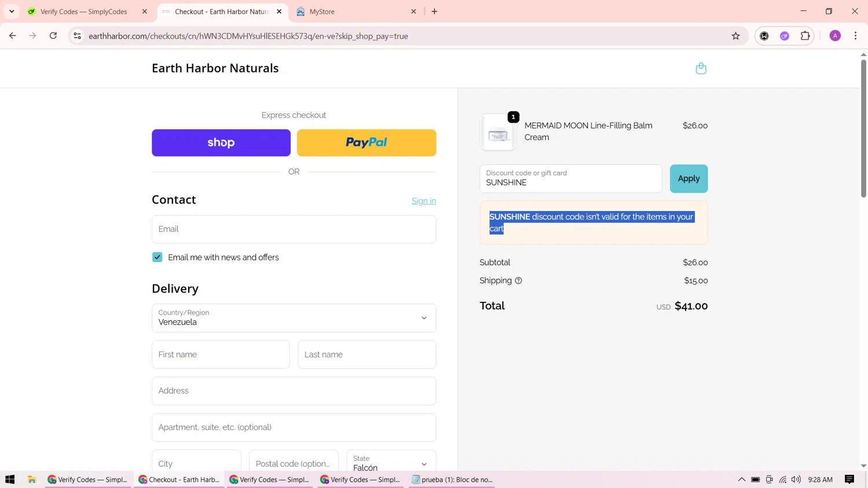Click the browser address bar URL
This screenshot has width=868, height=488.
(248, 36)
